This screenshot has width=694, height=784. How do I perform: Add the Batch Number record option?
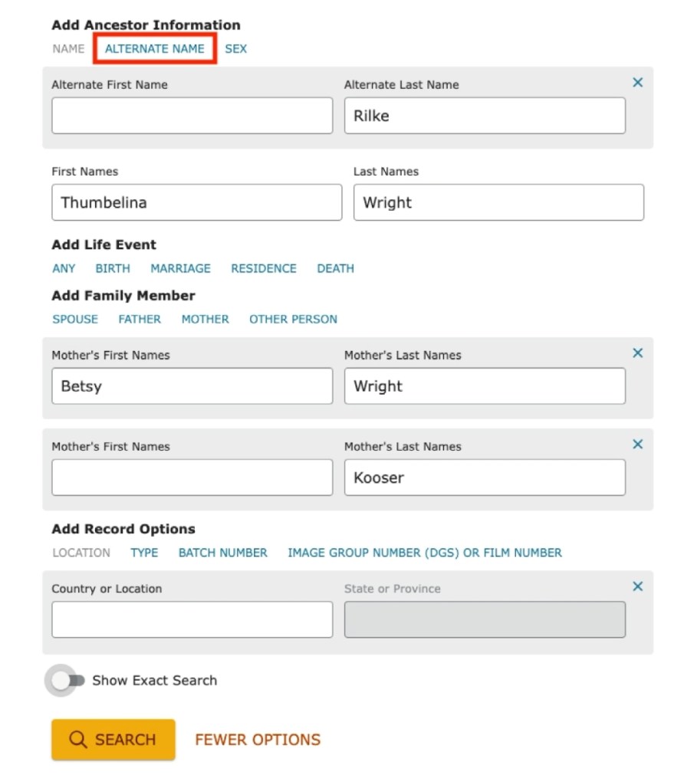click(x=222, y=553)
